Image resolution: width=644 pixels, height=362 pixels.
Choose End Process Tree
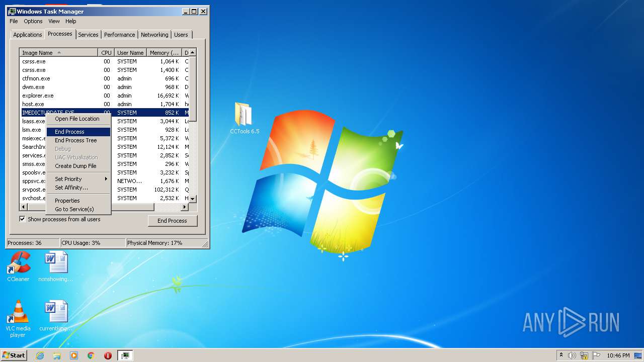click(x=78, y=140)
